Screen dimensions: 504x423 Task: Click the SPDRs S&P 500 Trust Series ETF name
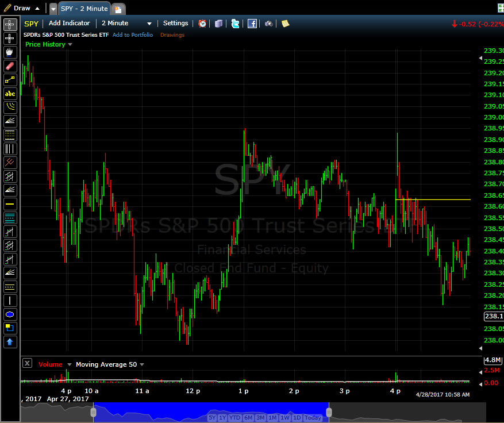66,34
